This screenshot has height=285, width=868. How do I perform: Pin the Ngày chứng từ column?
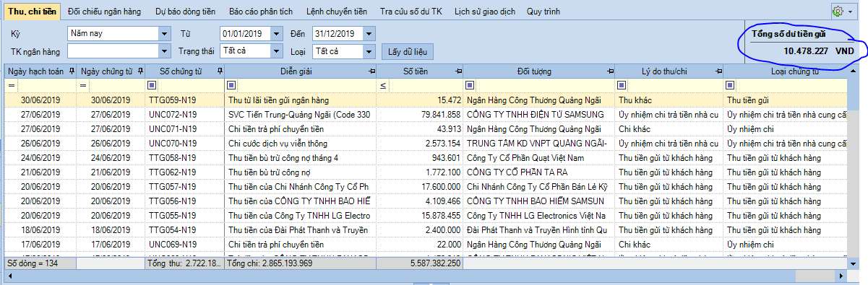(x=140, y=71)
